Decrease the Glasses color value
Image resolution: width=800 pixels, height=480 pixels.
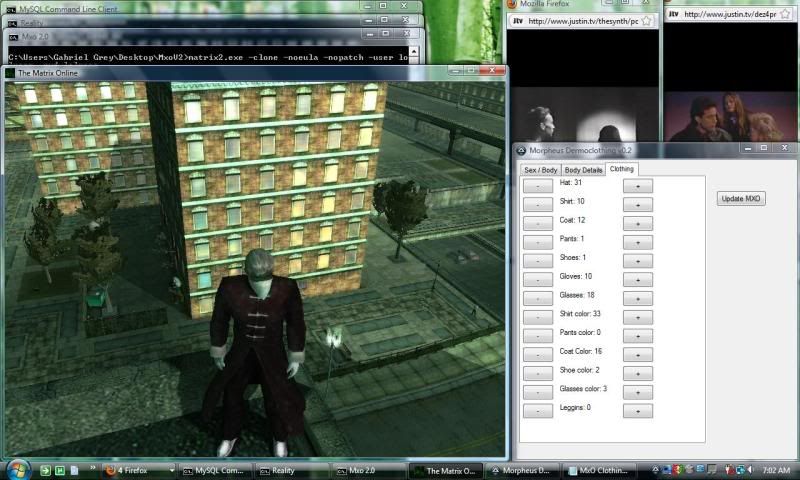tap(538, 392)
